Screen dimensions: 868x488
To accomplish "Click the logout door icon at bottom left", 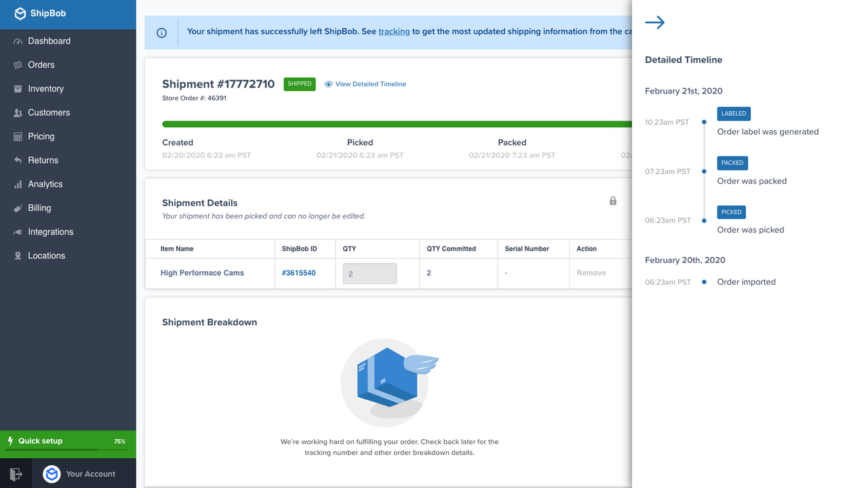I will [x=16, y=474].
